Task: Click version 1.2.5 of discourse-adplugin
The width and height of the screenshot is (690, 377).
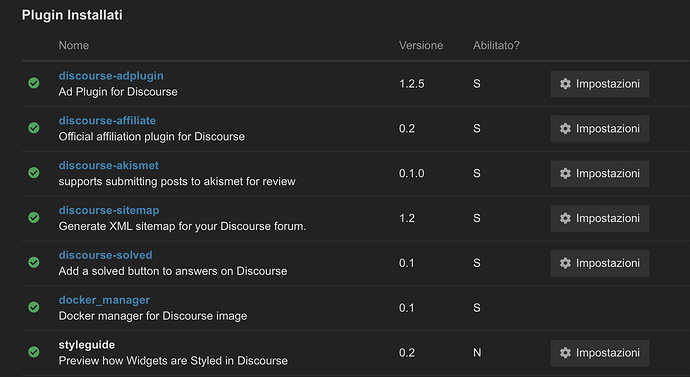Action: point(412,84)
